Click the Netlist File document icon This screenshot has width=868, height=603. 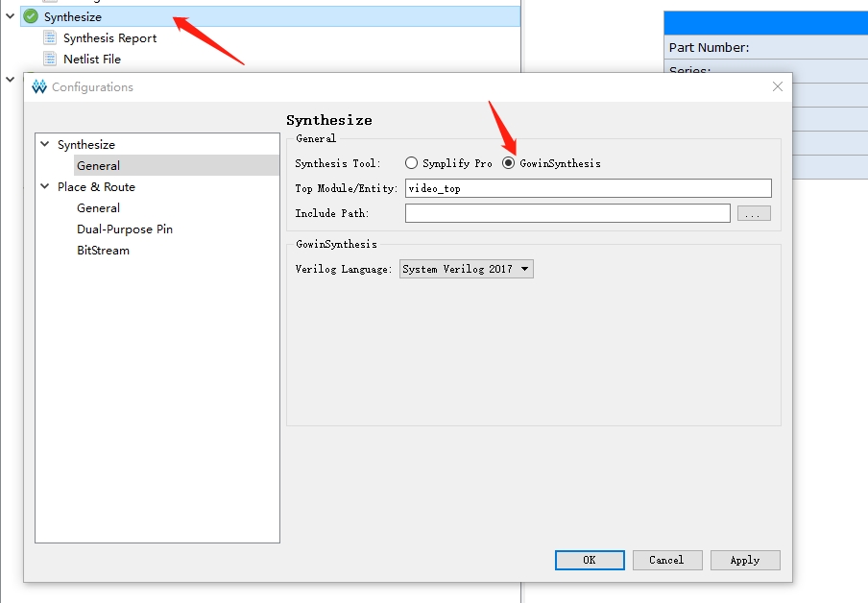coord(50,59)
